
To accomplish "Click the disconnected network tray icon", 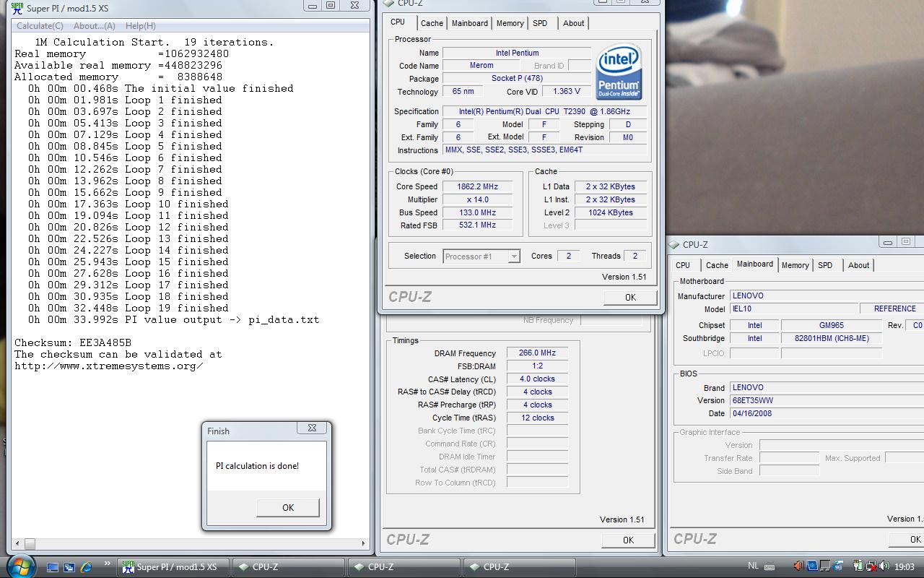I will click(871, 566).
